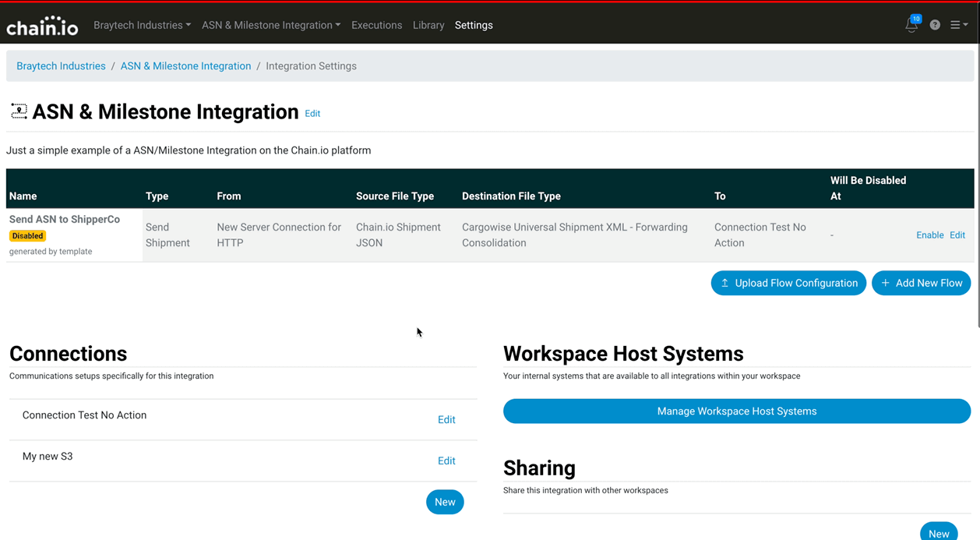Click the integration icon beside the title
The width and height of the screenshot is (980, 540).
click(19, 111)
